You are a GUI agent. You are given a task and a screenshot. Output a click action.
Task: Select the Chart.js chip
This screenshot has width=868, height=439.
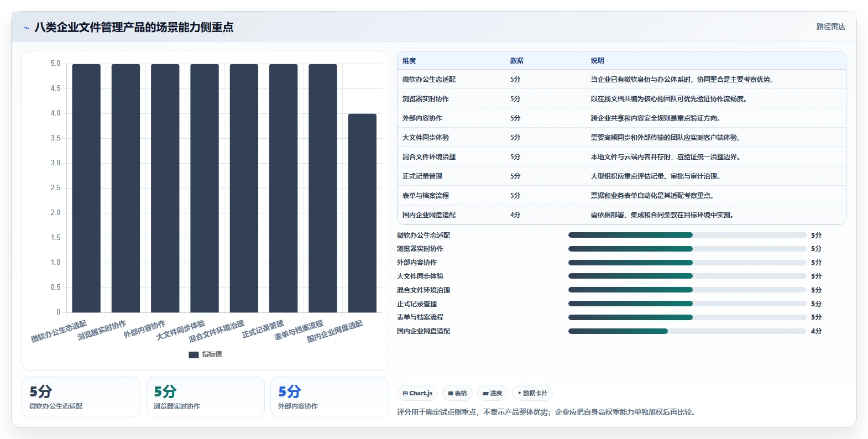pyautogui.click(x=417, y=393)
